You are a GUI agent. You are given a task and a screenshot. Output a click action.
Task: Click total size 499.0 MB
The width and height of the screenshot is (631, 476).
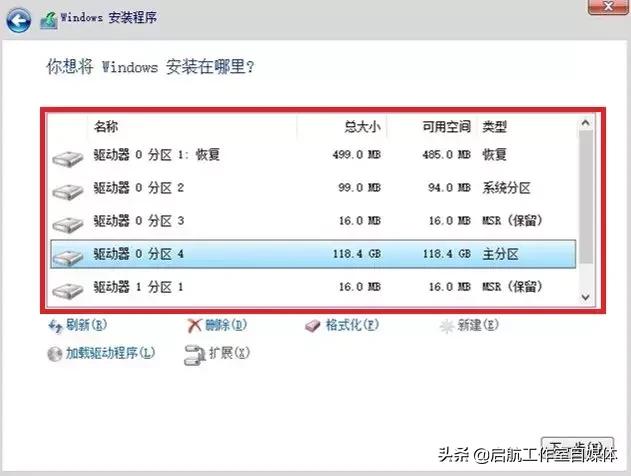coord(357,155)
